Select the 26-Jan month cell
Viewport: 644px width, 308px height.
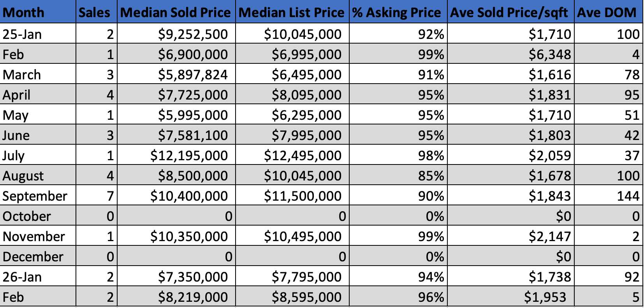[22, 277]
